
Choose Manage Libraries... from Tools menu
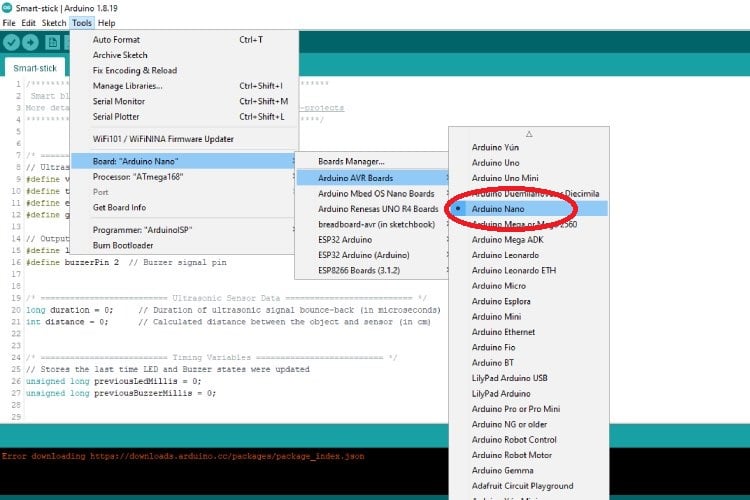[x=127, y=86]
